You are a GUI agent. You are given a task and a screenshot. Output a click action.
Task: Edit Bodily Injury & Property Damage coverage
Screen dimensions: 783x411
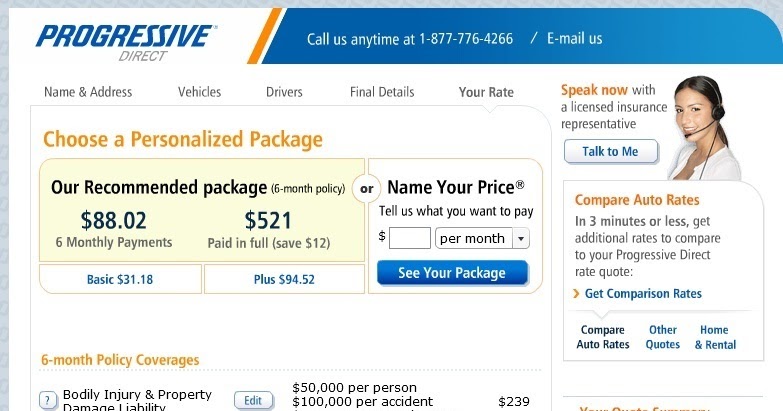click(253, 401)
